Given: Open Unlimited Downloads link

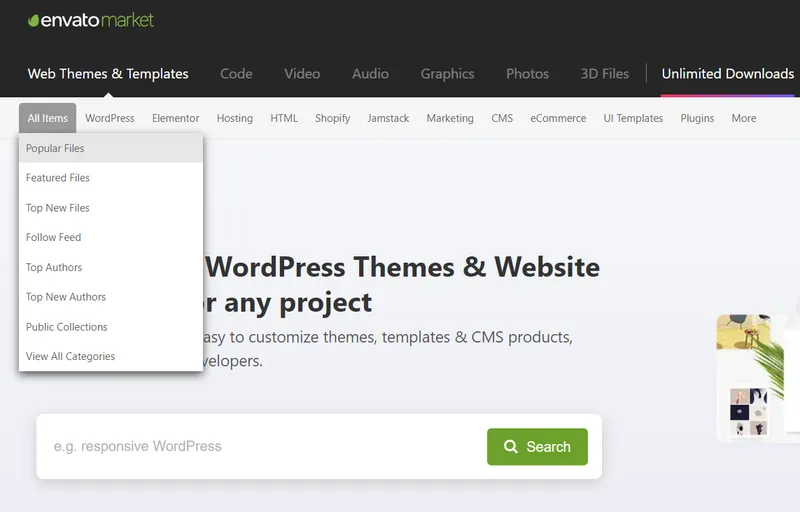Looking at the screenshot, I should coord(728,74).
